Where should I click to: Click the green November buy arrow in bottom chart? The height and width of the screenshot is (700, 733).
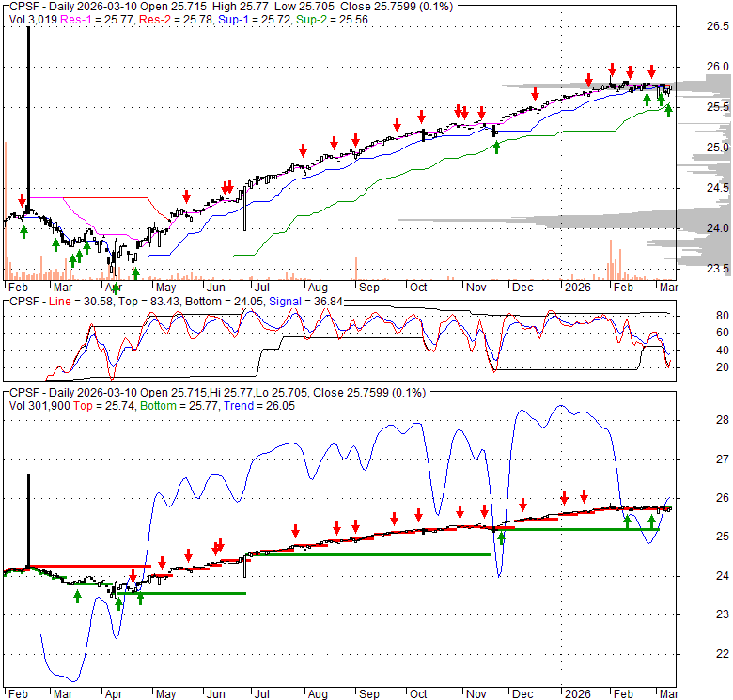coord(502,537)
